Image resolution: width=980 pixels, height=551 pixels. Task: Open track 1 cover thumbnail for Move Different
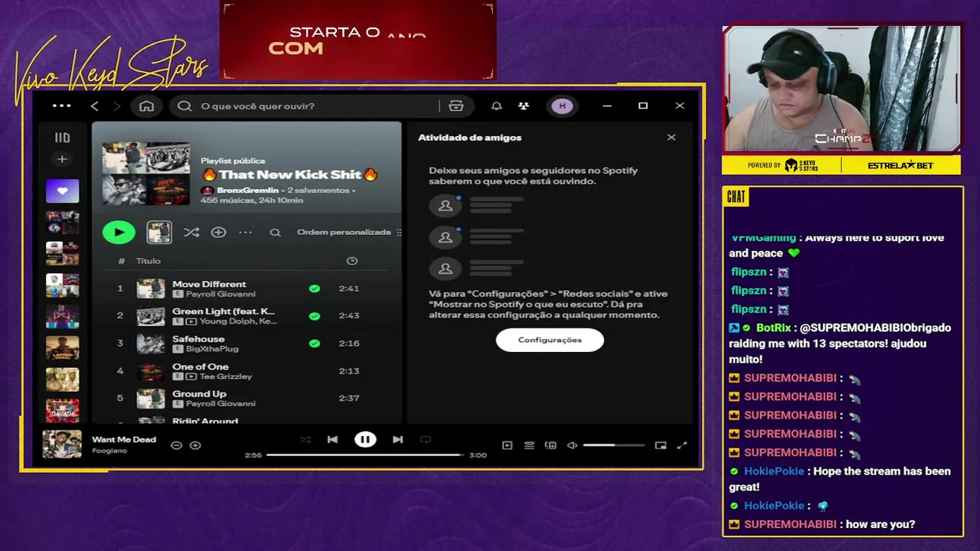click(151, 289)
